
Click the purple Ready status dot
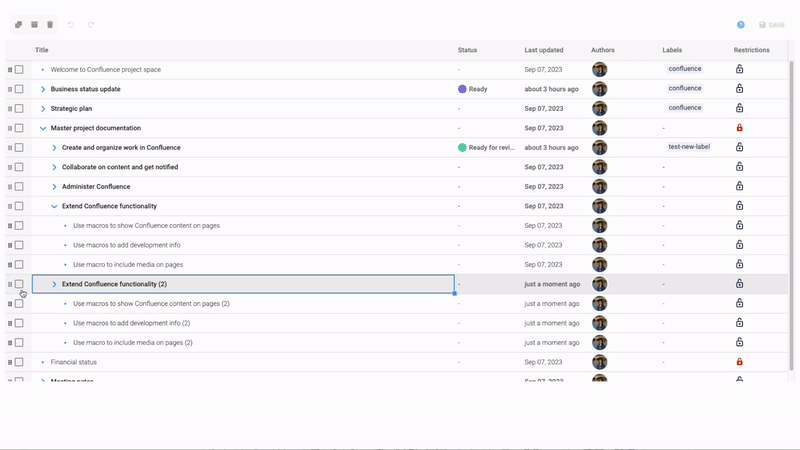(x=462, y=89)
